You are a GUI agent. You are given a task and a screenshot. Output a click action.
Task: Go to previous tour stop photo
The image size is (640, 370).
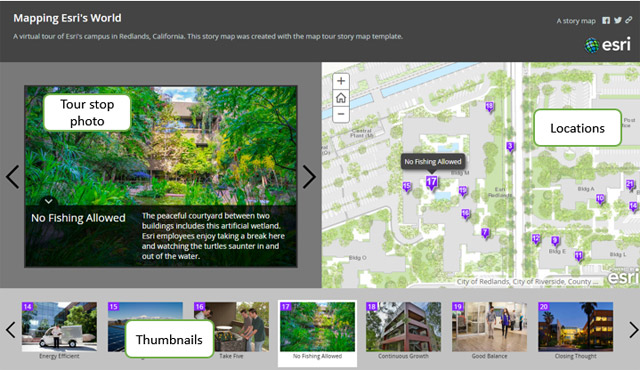point(13,177)
